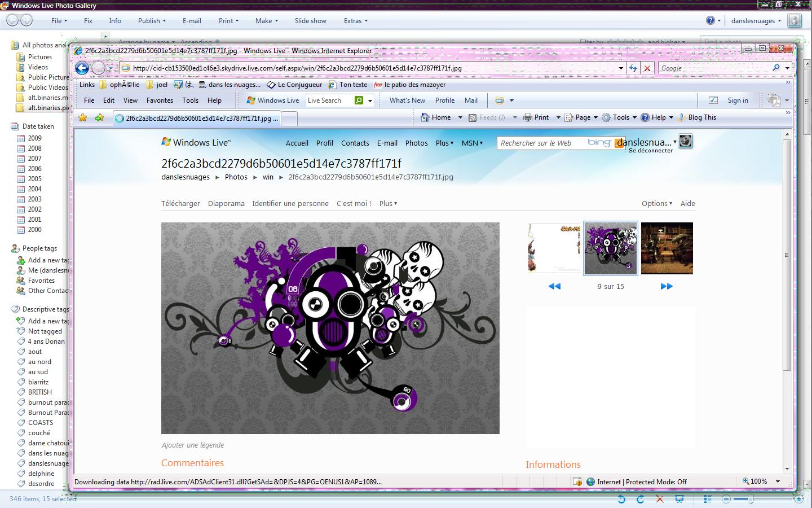Select 2009 under Date taken
812x508 pixels.
point(35,138)
